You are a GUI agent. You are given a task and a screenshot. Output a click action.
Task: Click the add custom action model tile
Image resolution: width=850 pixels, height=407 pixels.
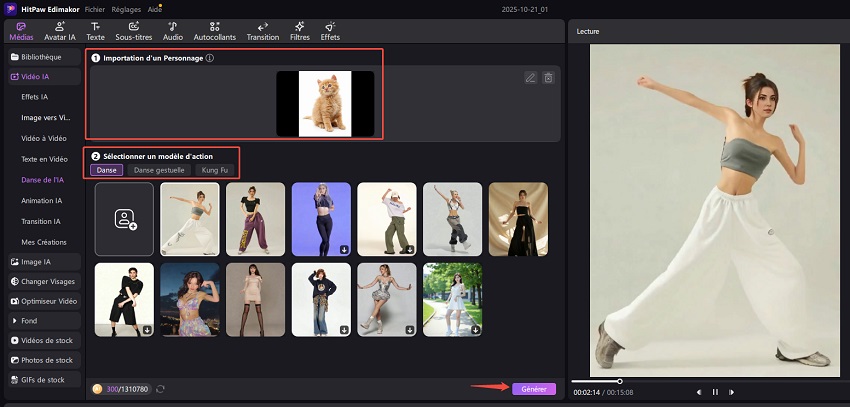(x=124, y=220)
